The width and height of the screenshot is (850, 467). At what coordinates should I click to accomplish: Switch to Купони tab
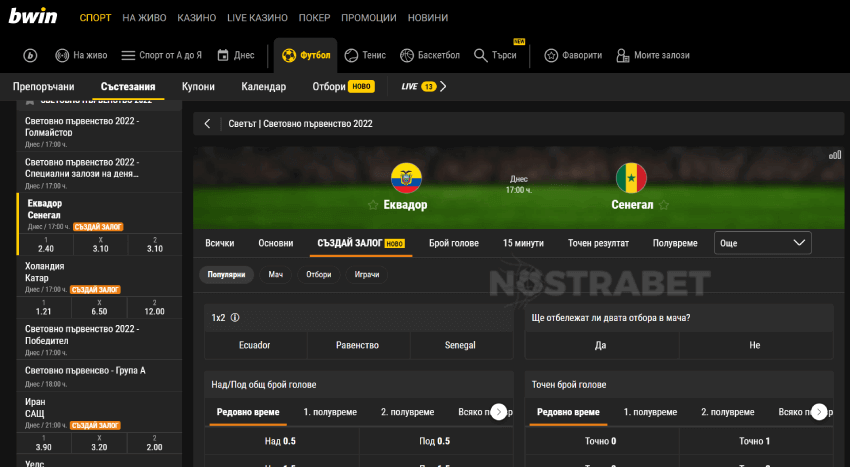pyautogui.click(x=198, y=87)
